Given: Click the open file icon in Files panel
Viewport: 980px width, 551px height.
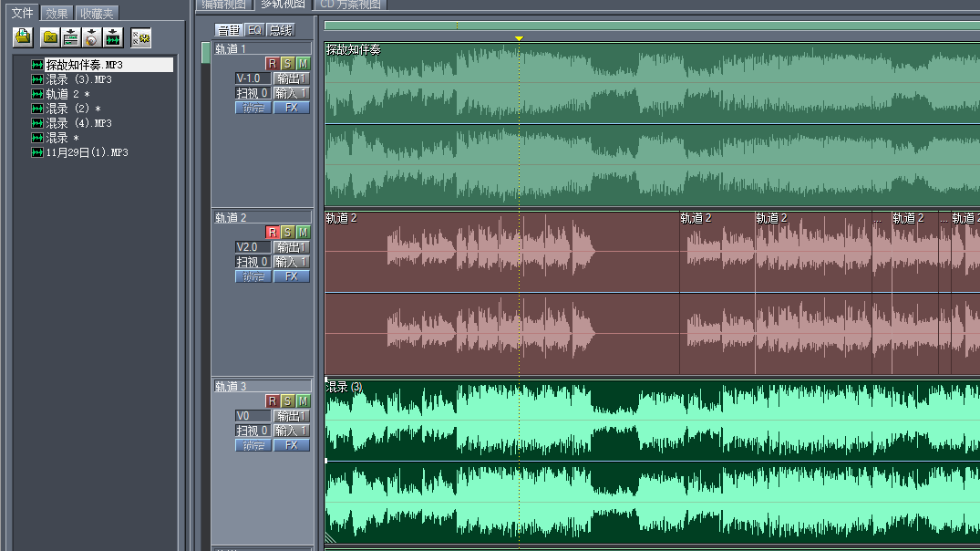Looking at the screenshot, I should 23,37.
